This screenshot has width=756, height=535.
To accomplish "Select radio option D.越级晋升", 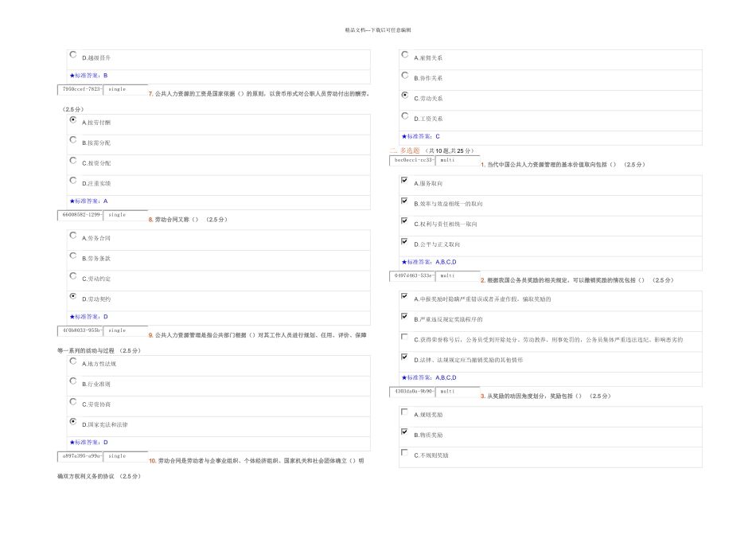I will (x=72, y=54).
